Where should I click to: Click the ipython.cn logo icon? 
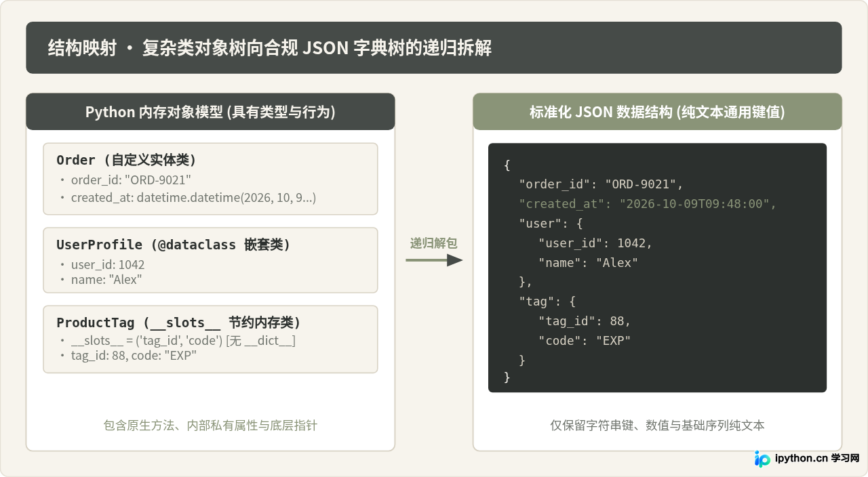click(x=763, y=459)
